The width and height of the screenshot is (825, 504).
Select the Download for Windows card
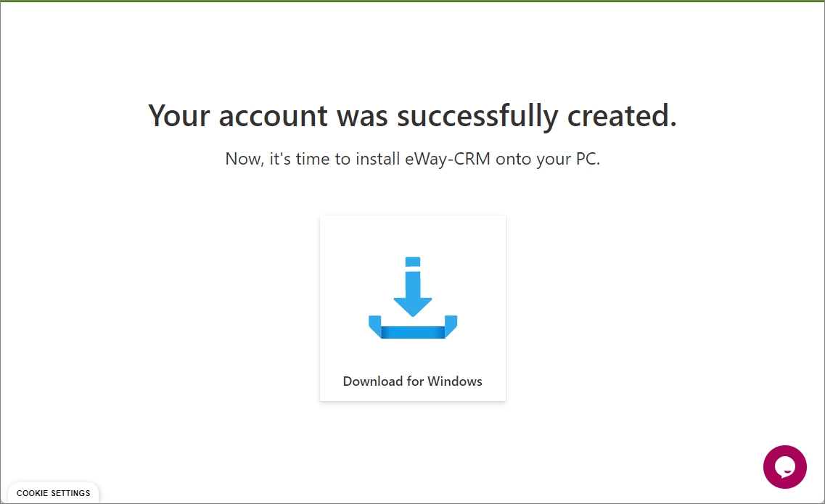412,308
